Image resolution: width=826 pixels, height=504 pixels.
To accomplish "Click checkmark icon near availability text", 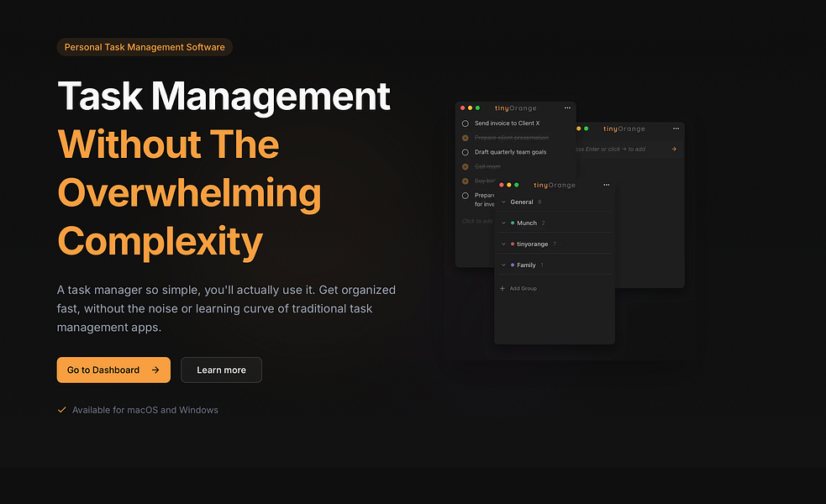I will coord(61,410).
